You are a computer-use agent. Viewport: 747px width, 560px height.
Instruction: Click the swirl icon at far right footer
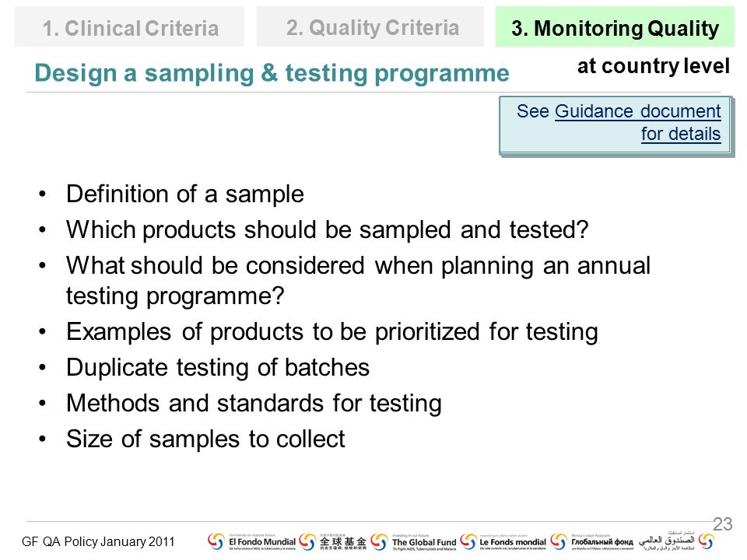click(706, 542)
